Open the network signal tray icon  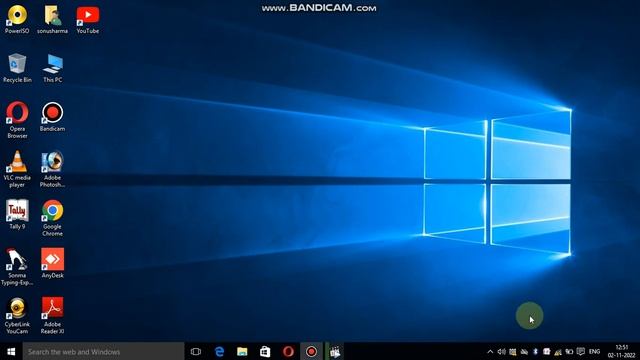coord(558,351)
